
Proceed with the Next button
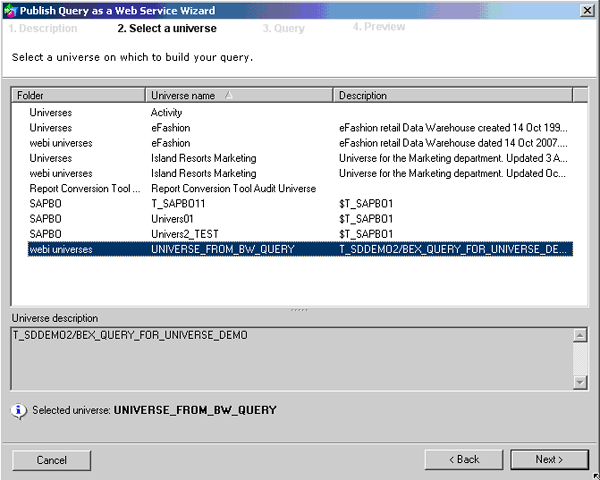[x=549, y=459]
